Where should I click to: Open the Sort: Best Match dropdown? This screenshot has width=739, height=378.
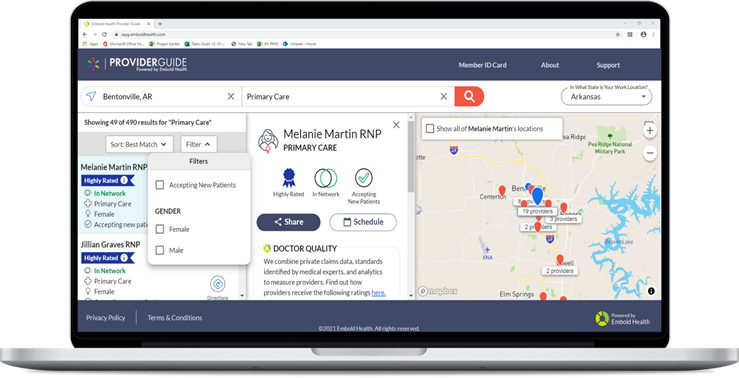coord(139,144)
